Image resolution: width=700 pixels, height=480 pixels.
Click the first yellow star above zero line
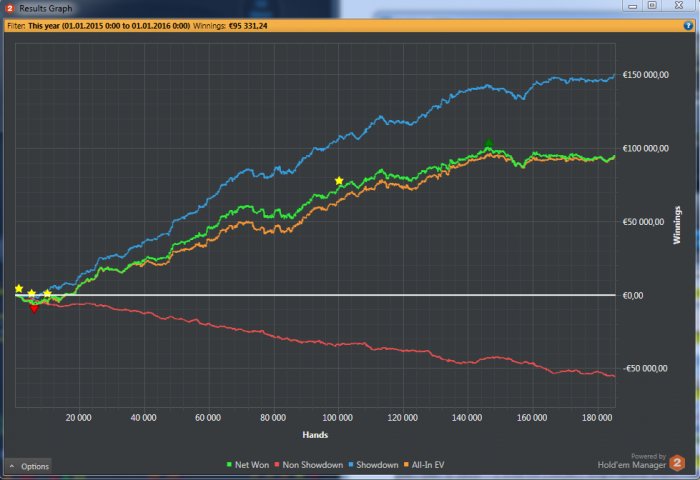tap(19, 288)
